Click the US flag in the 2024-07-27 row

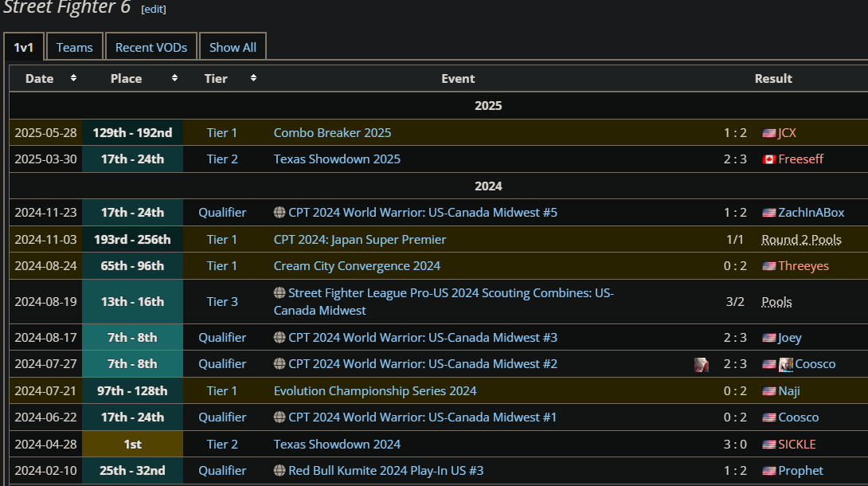769,364
